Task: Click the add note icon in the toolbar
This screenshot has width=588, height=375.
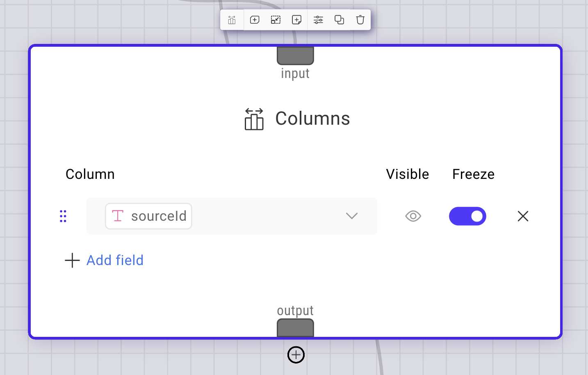Action: point(297,20)
